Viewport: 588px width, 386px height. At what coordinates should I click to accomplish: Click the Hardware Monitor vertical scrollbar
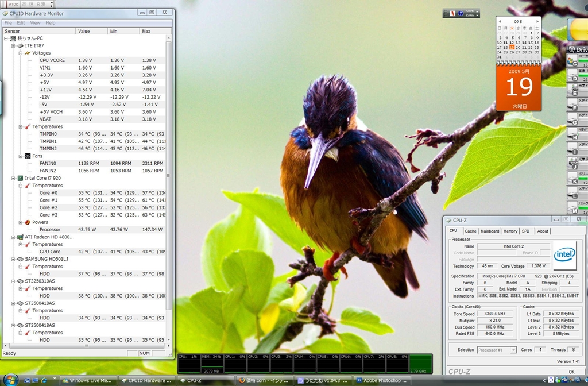click(168, 176)
